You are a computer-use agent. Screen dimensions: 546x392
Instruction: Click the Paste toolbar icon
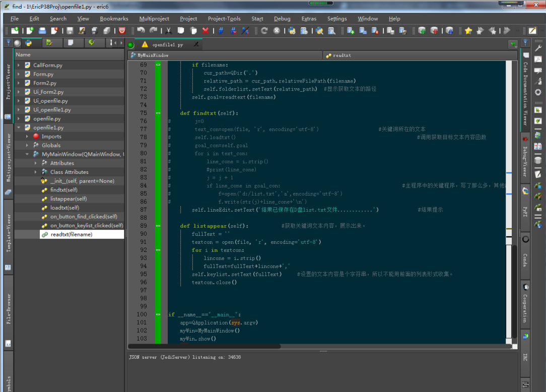192,31
